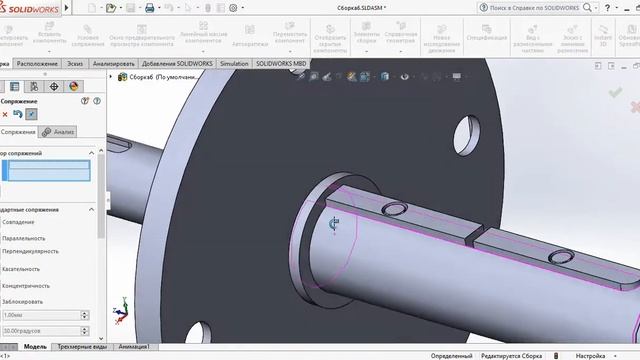Click Спецификация tool
Viewport: 640px width, 360px height.
click(x=487, y=33)
